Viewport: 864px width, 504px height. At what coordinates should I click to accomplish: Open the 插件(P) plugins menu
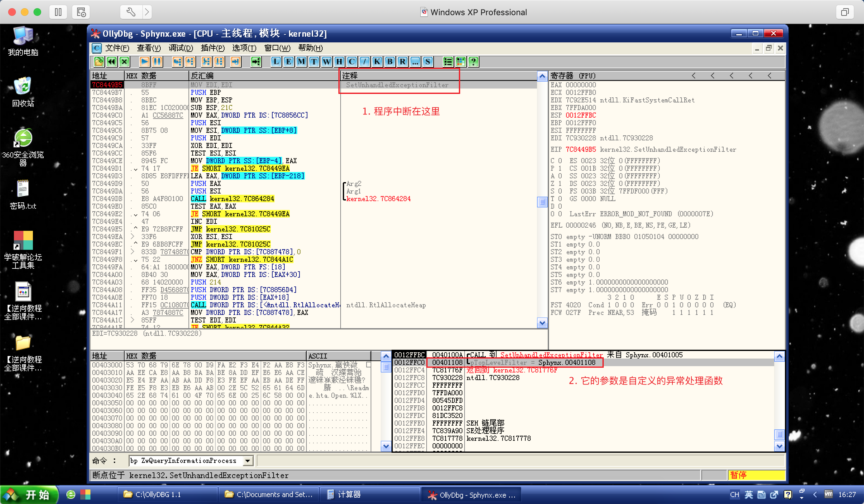(213, 48)
